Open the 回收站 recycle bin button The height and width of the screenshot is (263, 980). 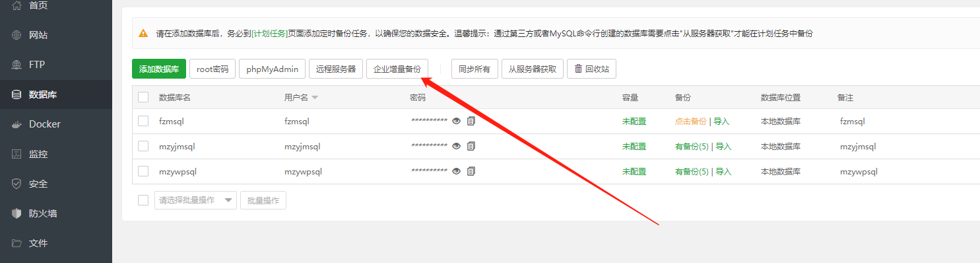591,69
